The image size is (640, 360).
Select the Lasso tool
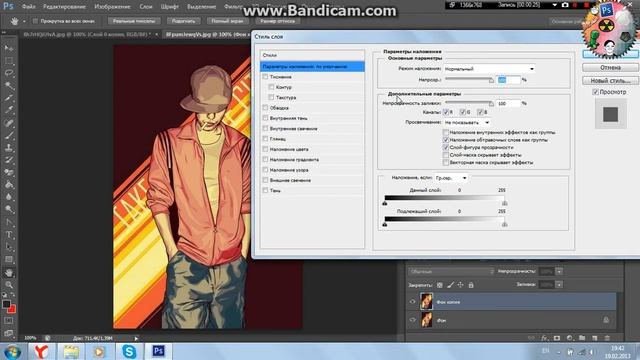(x=9, y=73)
